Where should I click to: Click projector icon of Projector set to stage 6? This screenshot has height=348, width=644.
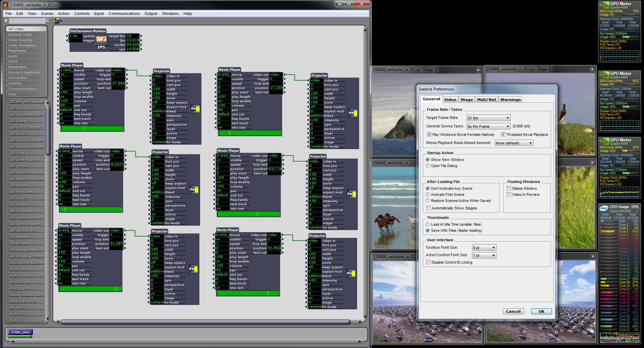350,273
